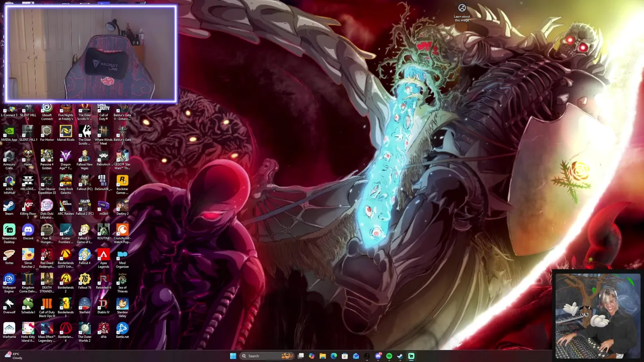
Task: Select the Mod Organizer icon
Action: tap(122, 259)
